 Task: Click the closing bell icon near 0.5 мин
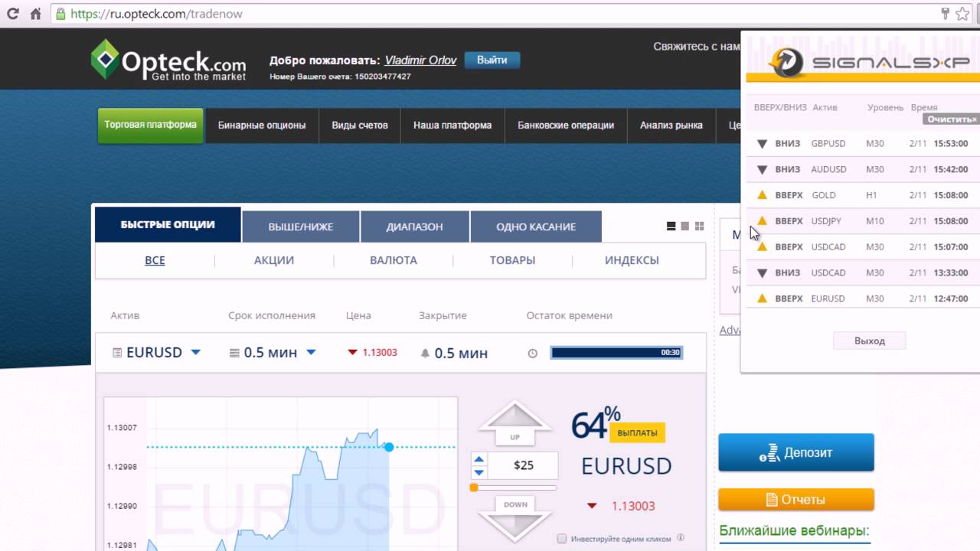425,353
